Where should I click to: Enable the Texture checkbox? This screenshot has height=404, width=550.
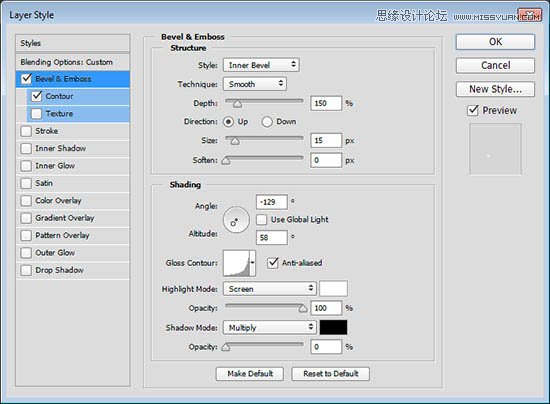[36, 114]
